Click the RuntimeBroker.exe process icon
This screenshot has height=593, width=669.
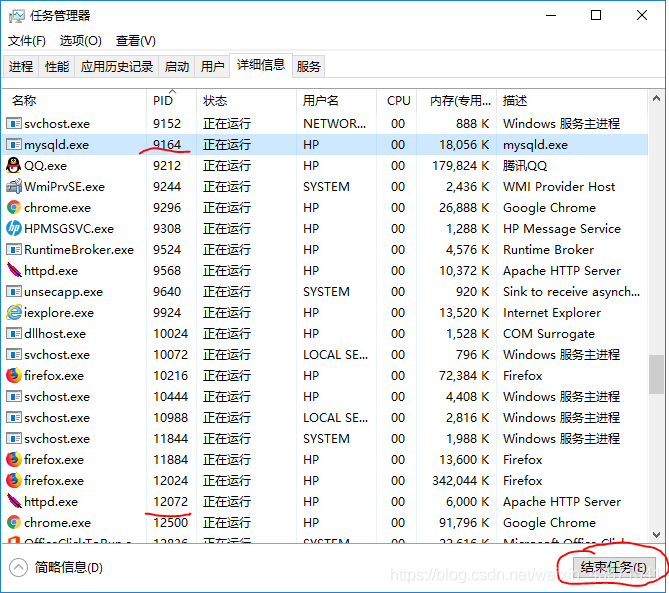[x=14, y=250]
